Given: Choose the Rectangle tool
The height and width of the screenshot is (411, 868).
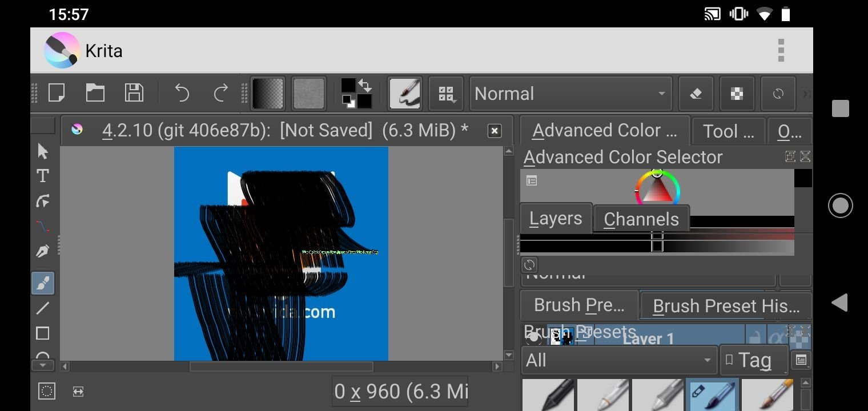Looking at the screenshot, I should (43, 333).
